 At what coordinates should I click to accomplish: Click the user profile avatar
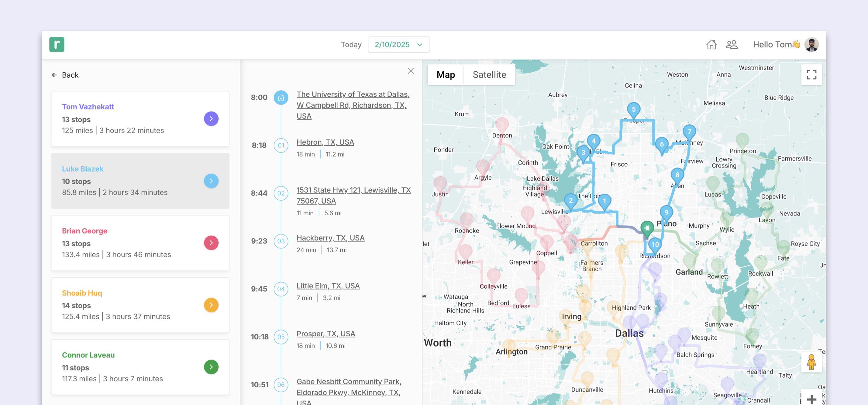click(x=811, y=44)
